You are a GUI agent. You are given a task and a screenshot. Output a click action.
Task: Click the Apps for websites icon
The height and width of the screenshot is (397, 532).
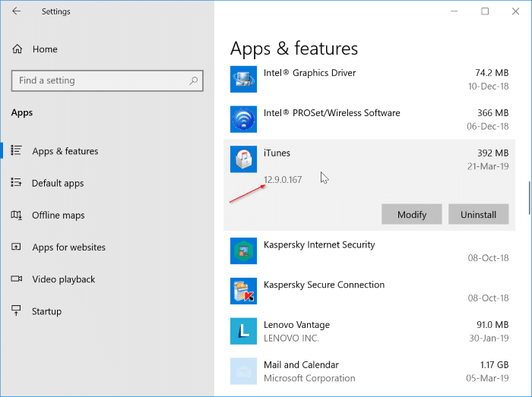click(16, 247)
